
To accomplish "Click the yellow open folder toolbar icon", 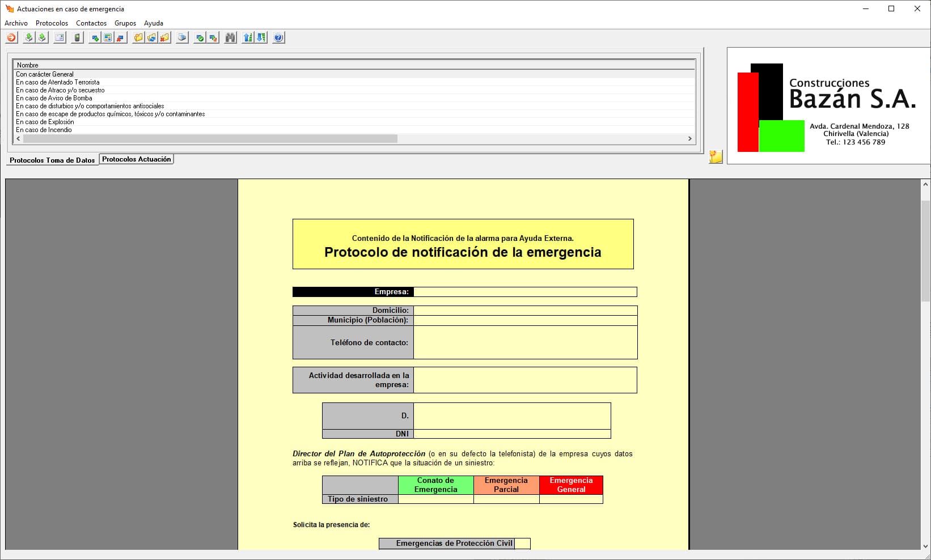I will point(138,38).
